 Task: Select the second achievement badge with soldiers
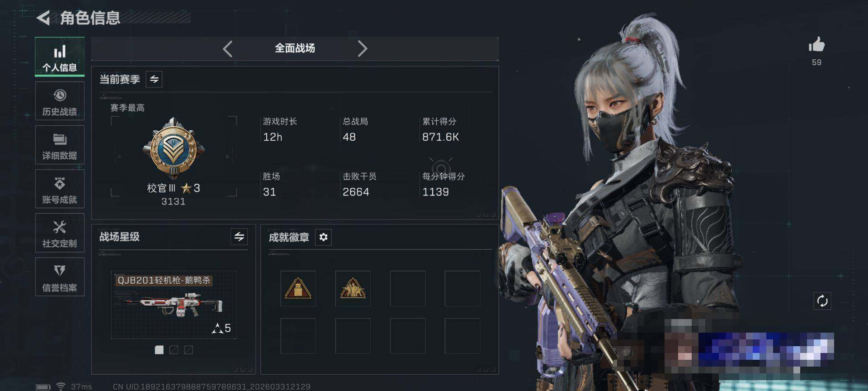coord(353,289)
